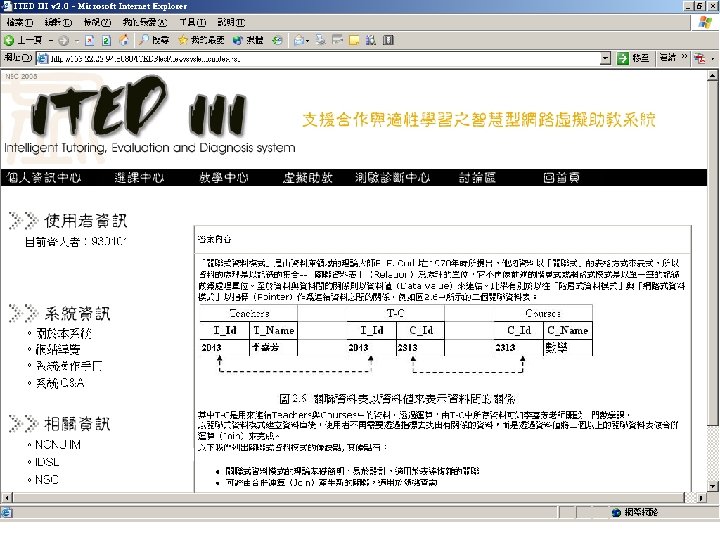
Task: Click the Mail envelope toolbar icon
Action: 299,40
